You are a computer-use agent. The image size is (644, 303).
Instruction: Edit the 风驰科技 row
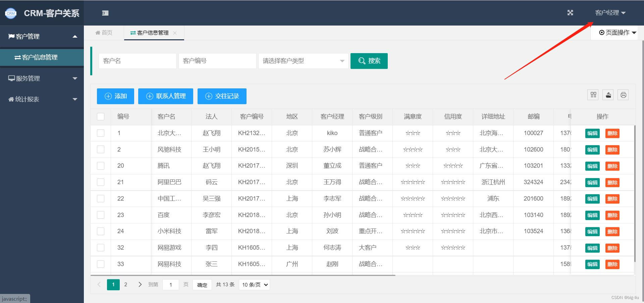[592, 150]
